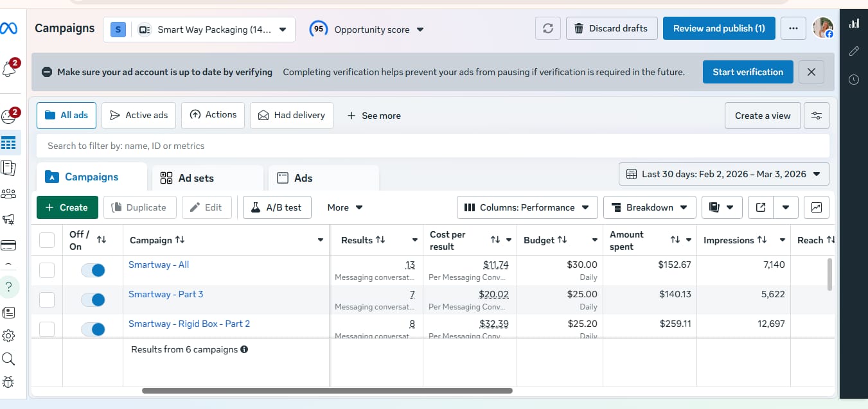Check the Smartway - Part 3 row checkbox
Viewport: 868px width, 409px height.
point(47,300)
